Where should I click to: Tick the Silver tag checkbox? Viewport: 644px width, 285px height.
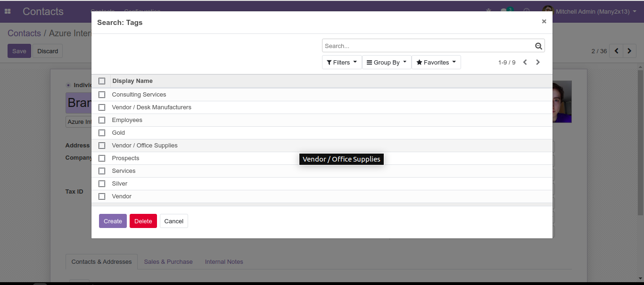[x=102, y=184]
